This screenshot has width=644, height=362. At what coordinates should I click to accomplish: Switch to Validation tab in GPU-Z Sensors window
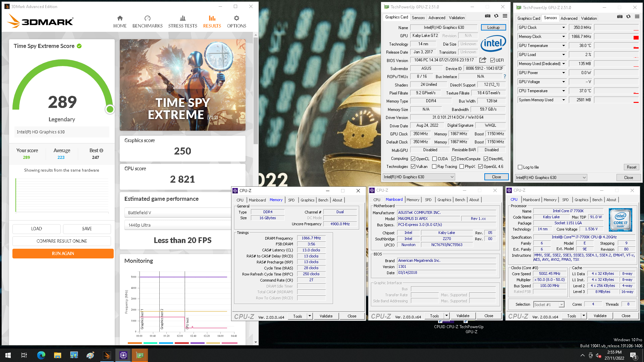coord(589,18)
